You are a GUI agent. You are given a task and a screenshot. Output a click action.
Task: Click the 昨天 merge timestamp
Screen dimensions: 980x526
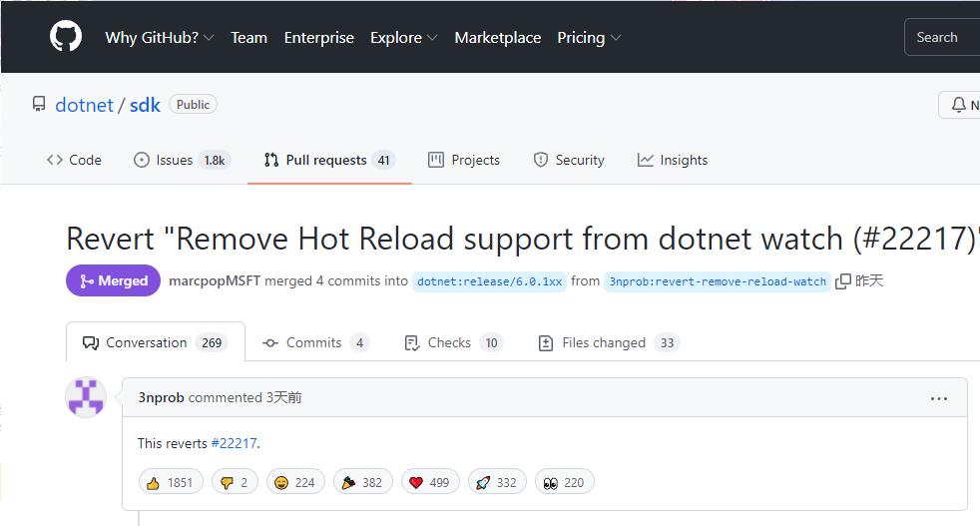pyautogui.click(x=869, y=280)
